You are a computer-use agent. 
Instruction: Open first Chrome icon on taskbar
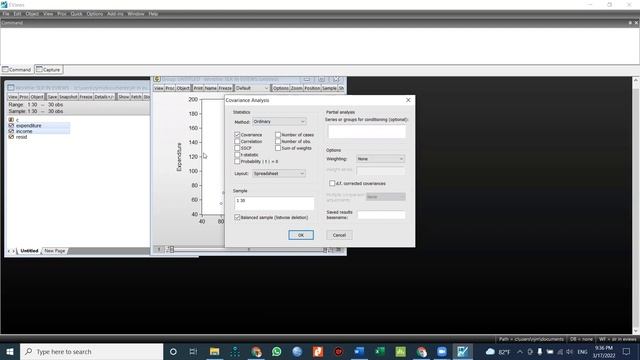tap(256, 351)
